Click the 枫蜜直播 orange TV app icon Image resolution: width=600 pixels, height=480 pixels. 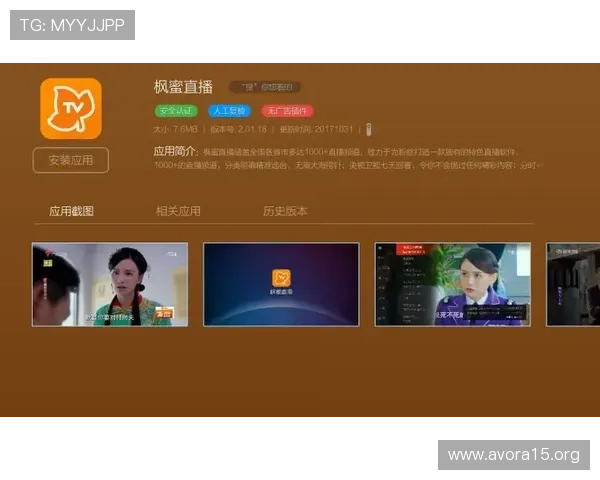click(71, 109)
